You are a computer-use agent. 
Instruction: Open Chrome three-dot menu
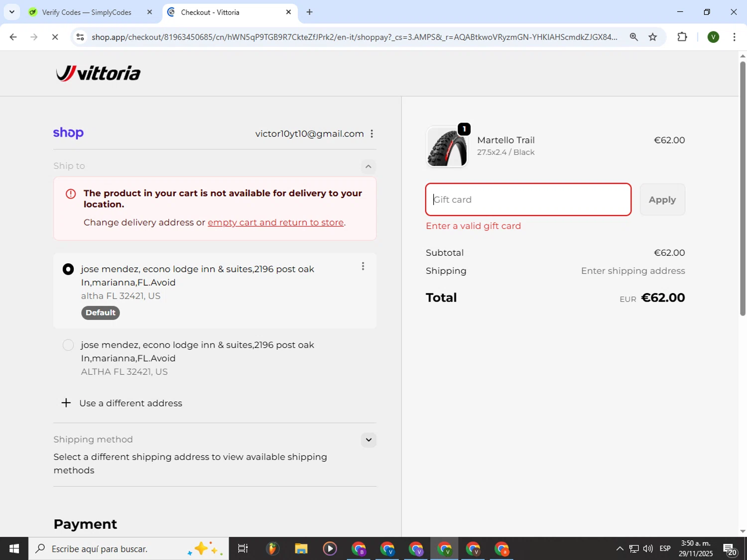point(734,37)
